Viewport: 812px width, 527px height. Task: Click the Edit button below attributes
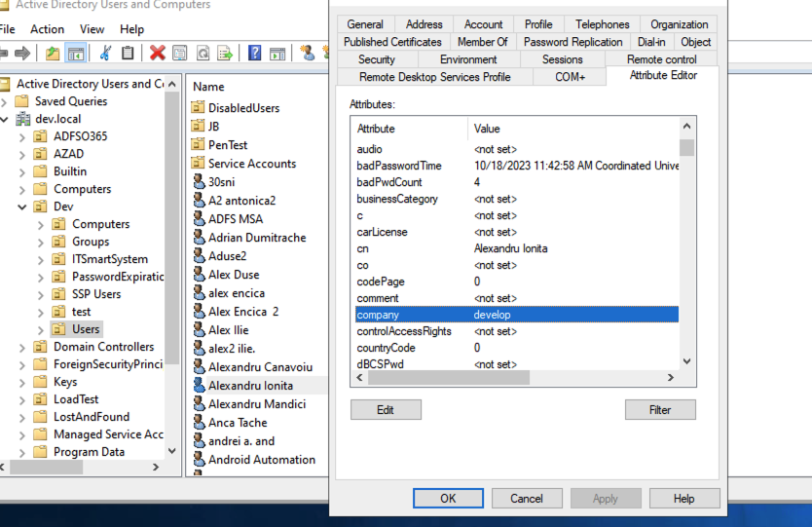coord(386,410)
